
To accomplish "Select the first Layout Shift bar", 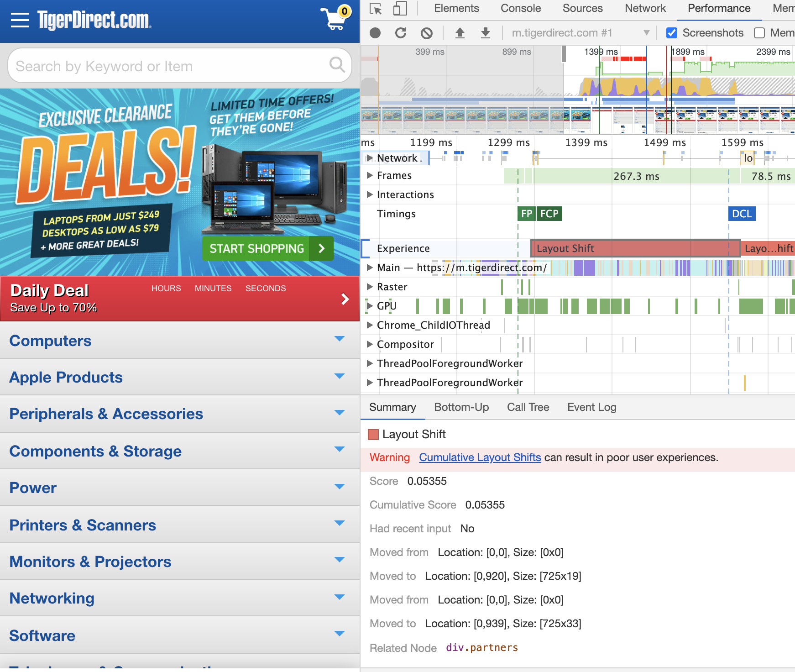I will tap(635, 248).
